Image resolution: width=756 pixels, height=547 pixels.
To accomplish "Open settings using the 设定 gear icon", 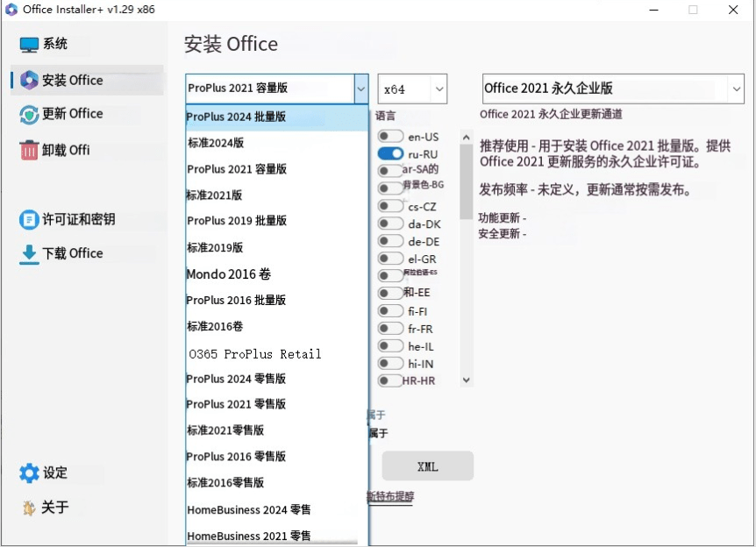I will (28, 472).
